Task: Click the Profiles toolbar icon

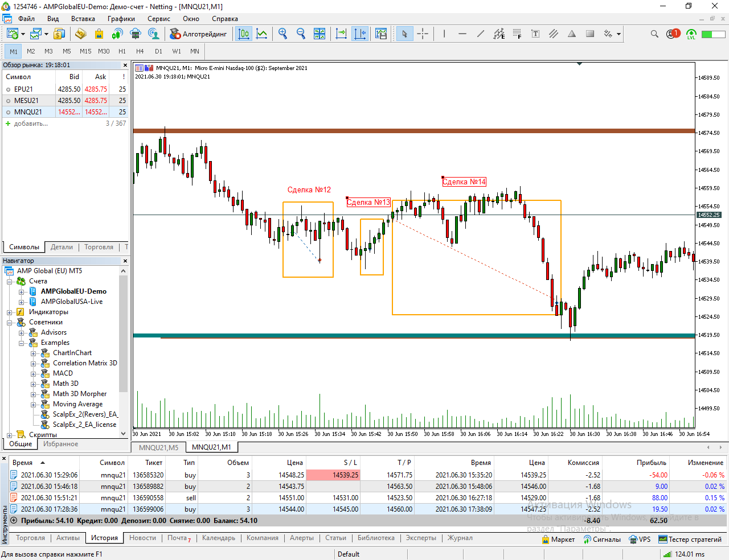Action: point(36,34)
